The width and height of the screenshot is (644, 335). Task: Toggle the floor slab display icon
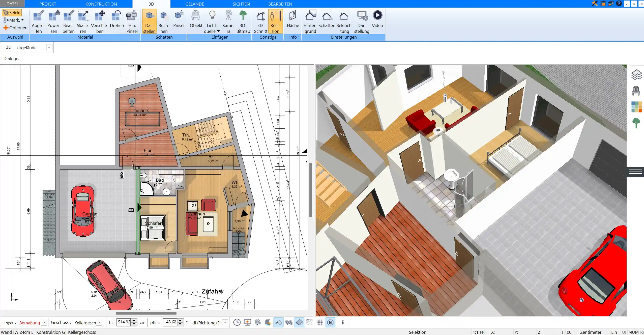pyautogui.click(x=299, y=322)
